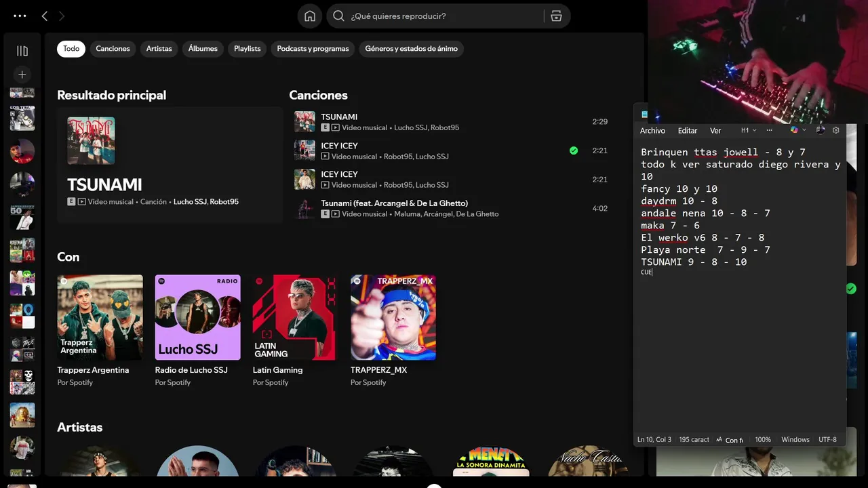The image size is (868, 488).
Task: Open the Notepad account avatar
Action: (x=821, y=130)
